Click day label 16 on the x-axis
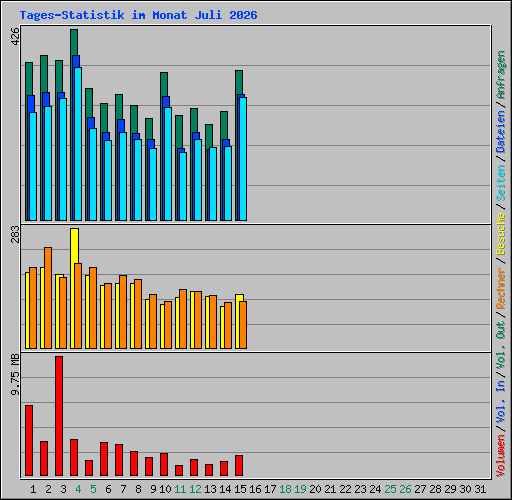Viewport: 512px width, 500px height. coord(255,489)
